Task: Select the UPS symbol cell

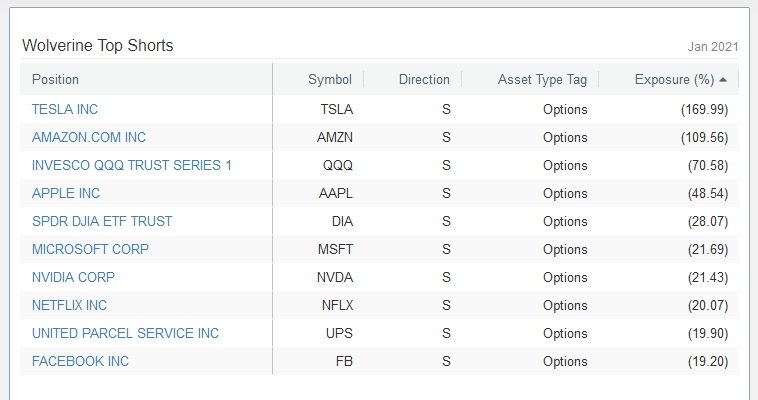Action: point(339,334)
